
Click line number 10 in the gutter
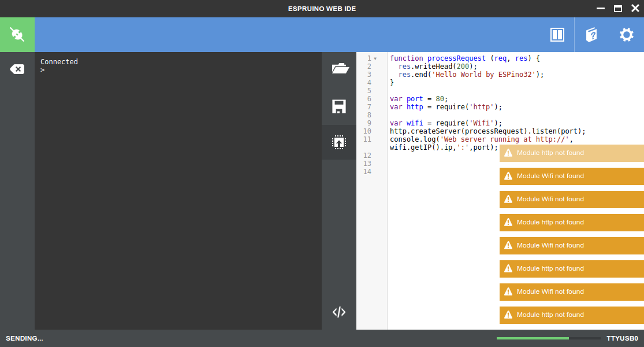[x=367, y=131]
